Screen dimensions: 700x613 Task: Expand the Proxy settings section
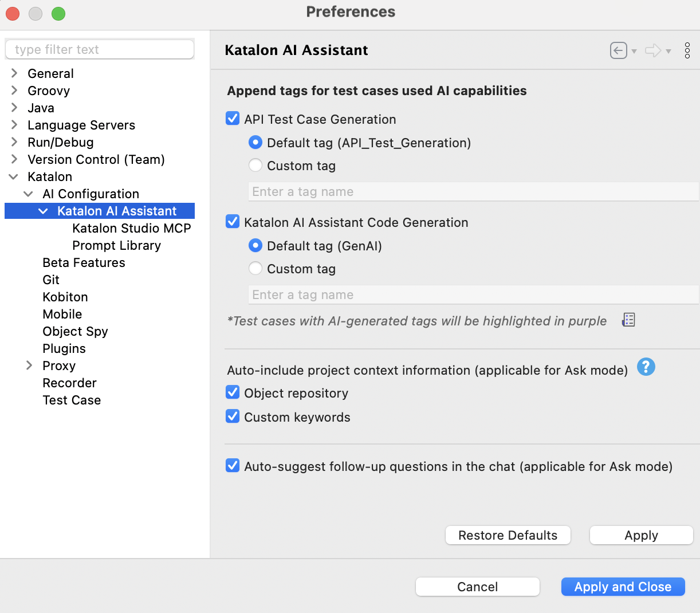28,366
